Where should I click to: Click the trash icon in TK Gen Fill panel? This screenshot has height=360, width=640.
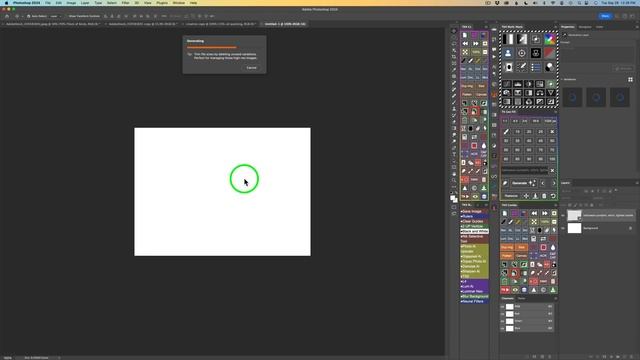[544, 196]
